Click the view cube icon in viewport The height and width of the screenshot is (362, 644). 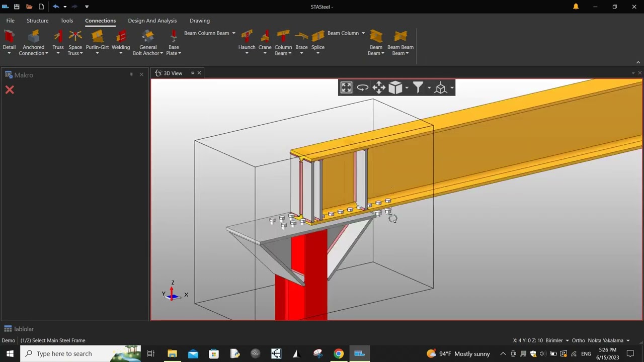tap(395, 87)
